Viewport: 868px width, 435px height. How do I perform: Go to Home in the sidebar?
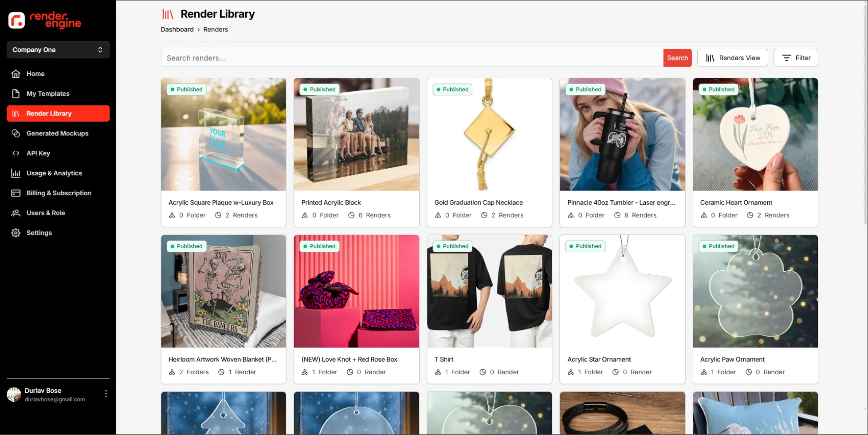coord(58,74)
